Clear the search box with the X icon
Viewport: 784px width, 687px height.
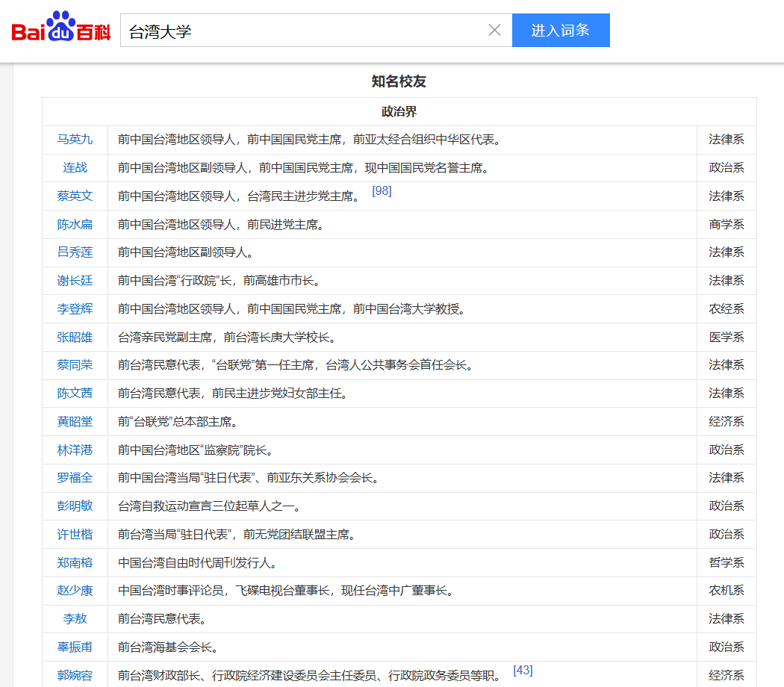[x=494, y=30]
